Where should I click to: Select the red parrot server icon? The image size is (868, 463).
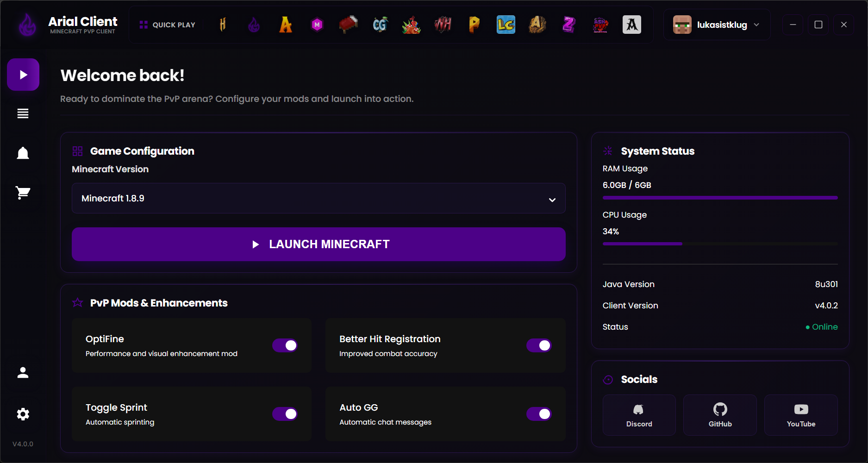[412, 25]
